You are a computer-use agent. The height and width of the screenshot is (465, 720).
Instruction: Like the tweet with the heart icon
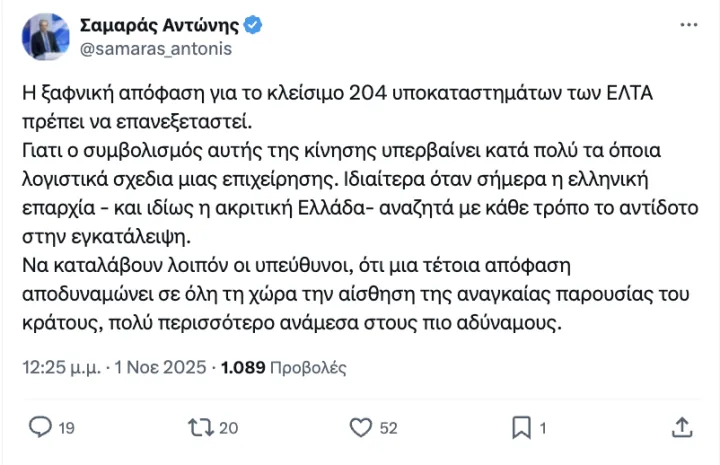pyautogui.click(x=361, y=427)
